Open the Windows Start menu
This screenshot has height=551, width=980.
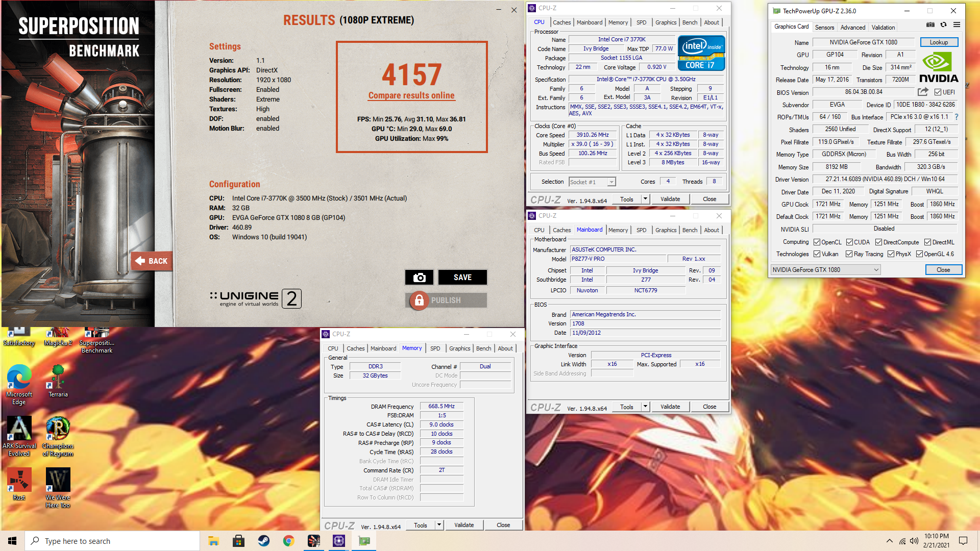[12, 541]
